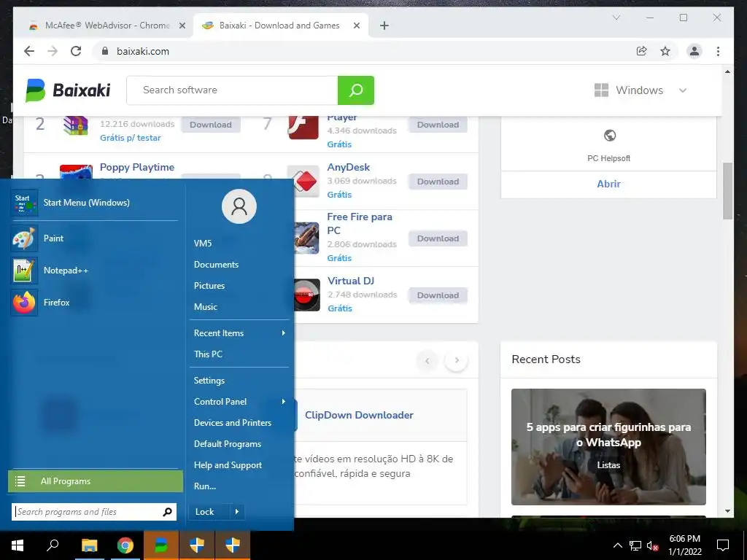Viewport: 747px width, 560px height.
Task: Click the PC Helpsoft globe icon
Action: [609, 136]
